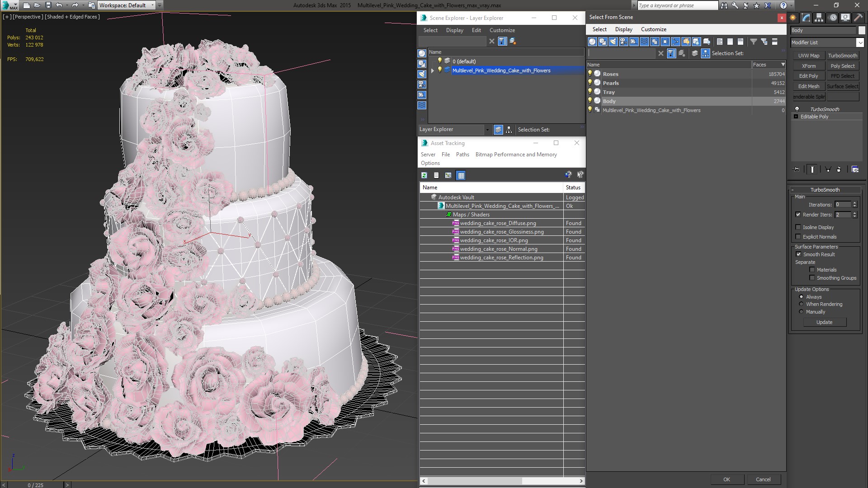Open the Workspace: Default dropdown
868x488 pixels.
click(153, 5)
